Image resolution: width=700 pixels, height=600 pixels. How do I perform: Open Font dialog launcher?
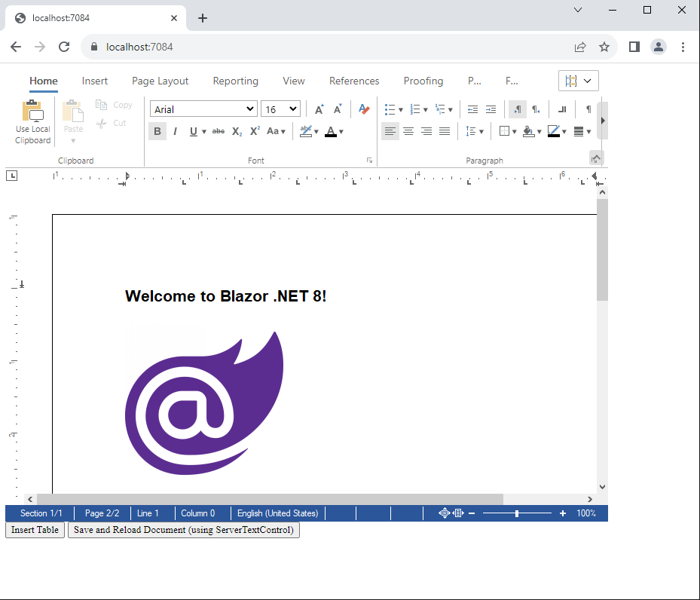click(370, 161)
